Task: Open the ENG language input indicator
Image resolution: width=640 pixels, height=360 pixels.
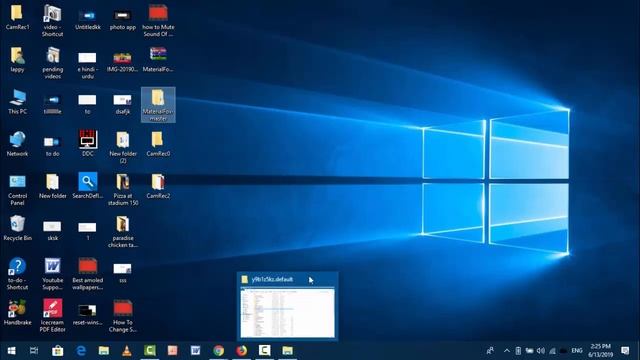Action: pos(577,351)
